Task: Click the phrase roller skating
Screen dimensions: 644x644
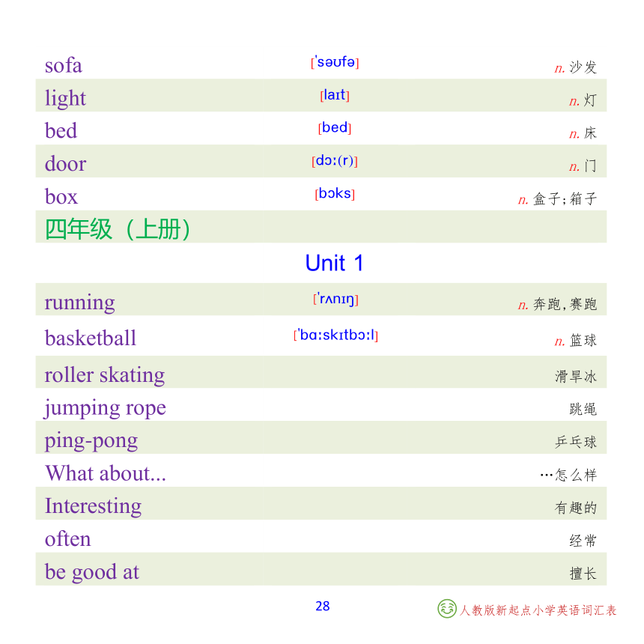Action: pos(105,375)
